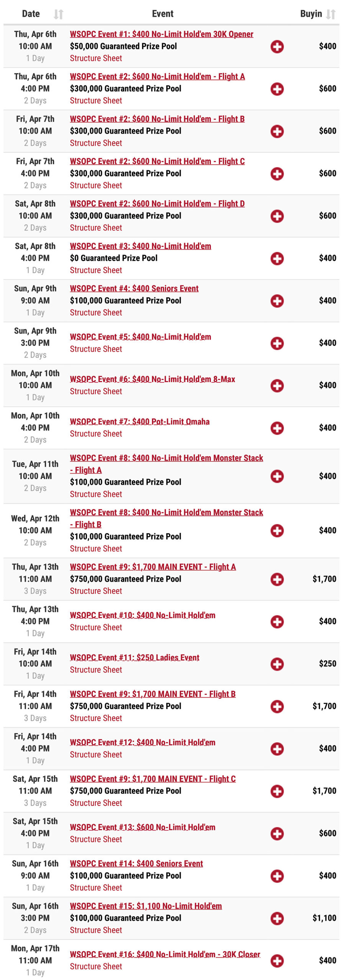The image size is (341, 980).
Task: Expand plus icon for Event #4 Seniors Event
Action: (x=277, y=301)
